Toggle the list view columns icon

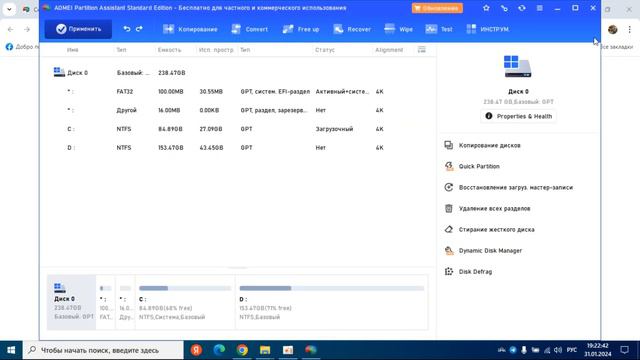[x=422, y=49]
